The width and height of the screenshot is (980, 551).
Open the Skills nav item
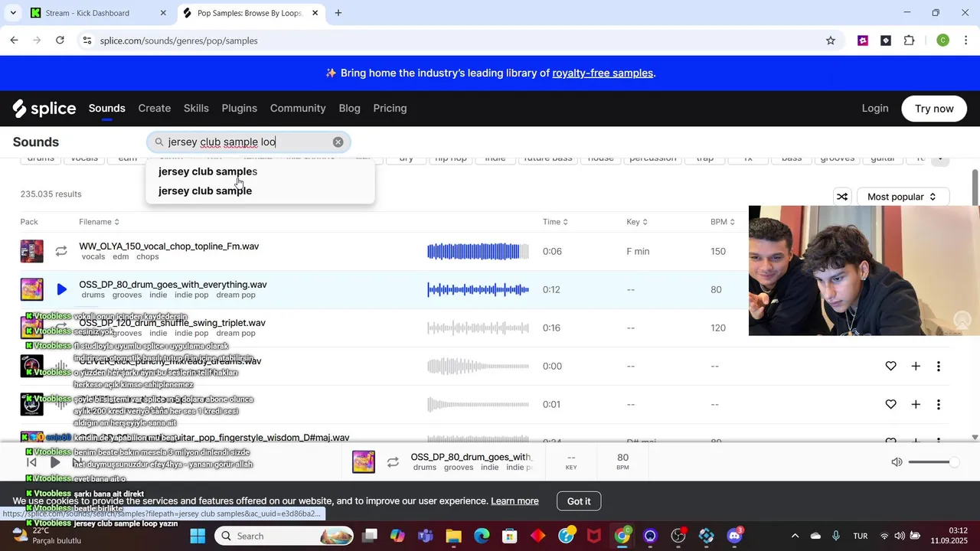pyautogui.click(x=196, y=109)
